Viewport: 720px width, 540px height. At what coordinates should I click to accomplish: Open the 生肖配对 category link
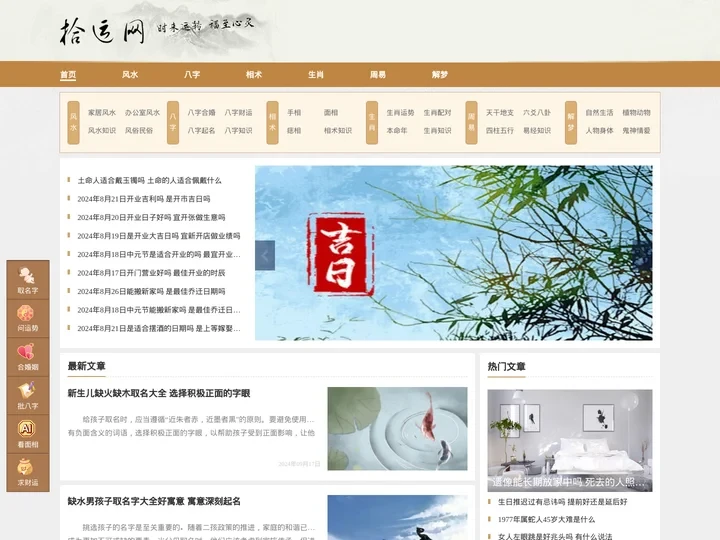click(x=437, y=112)
